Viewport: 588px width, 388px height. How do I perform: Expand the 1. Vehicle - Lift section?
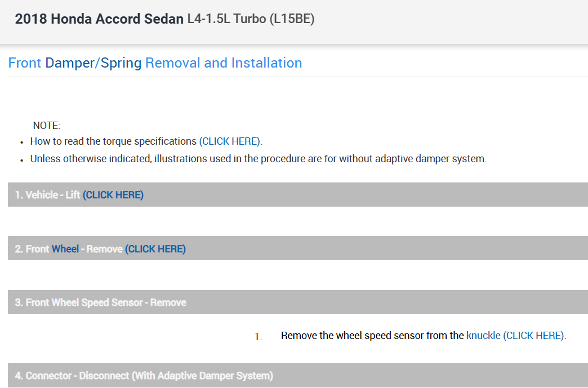[x=47, y=195]
